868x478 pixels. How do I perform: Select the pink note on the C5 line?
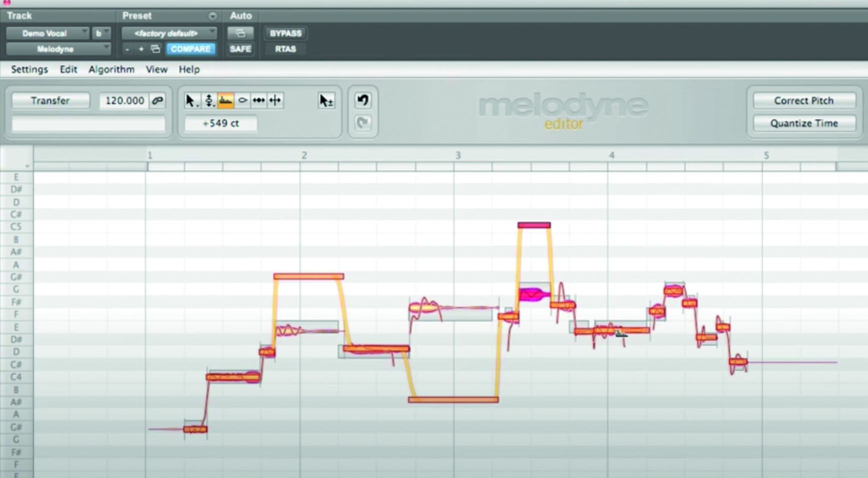534,225
